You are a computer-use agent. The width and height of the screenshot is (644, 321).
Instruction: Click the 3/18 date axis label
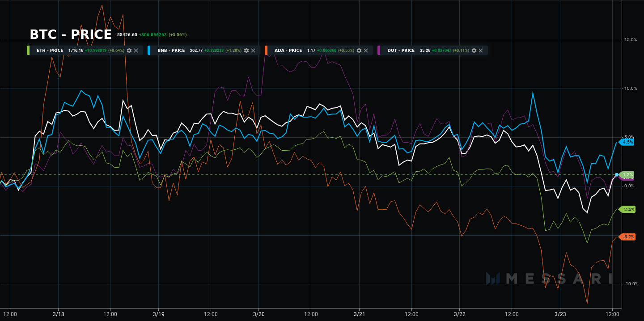(x=58, y=314)
